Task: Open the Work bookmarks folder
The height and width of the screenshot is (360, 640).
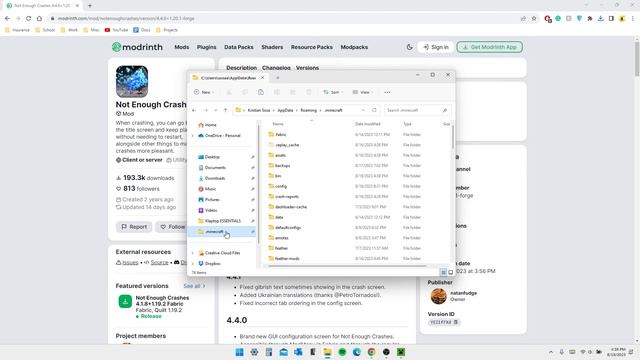Action: point(69,30)
